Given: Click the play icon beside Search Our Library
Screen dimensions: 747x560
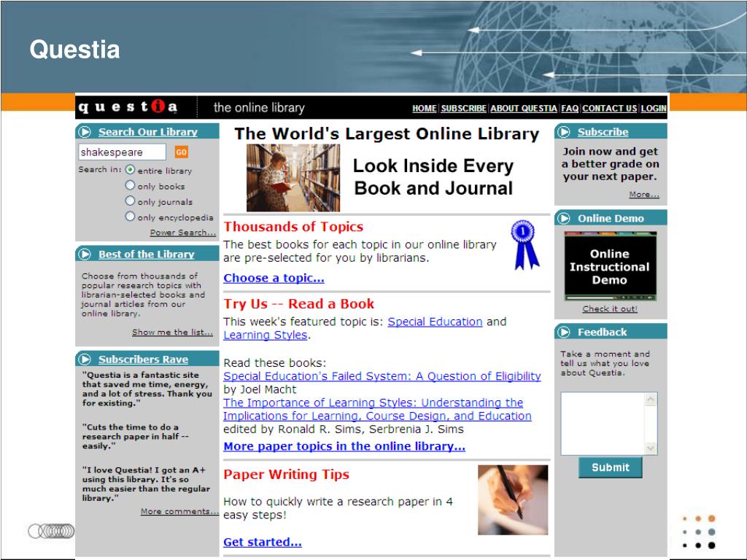Looking at the screenshot, I should [85, 132].
